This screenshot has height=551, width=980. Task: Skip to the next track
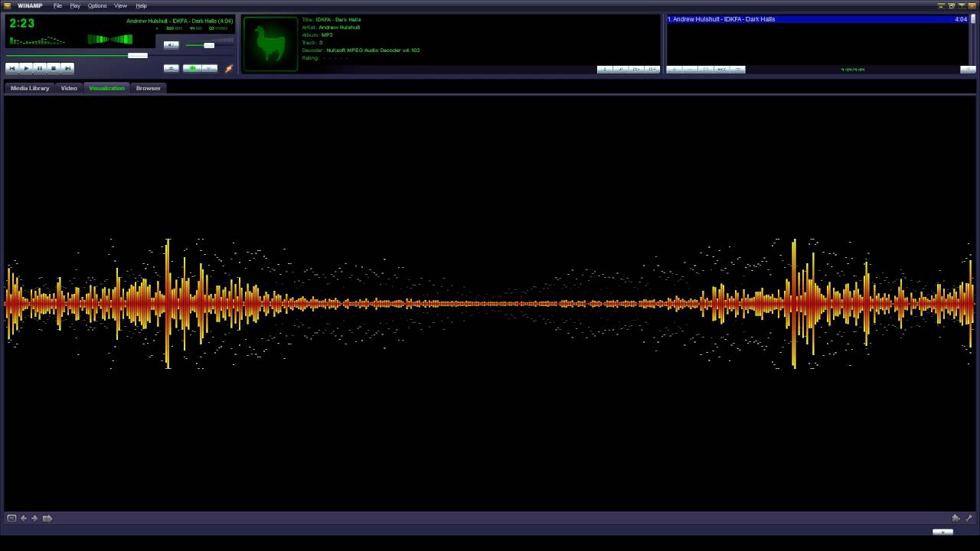[x=67, y=68]
